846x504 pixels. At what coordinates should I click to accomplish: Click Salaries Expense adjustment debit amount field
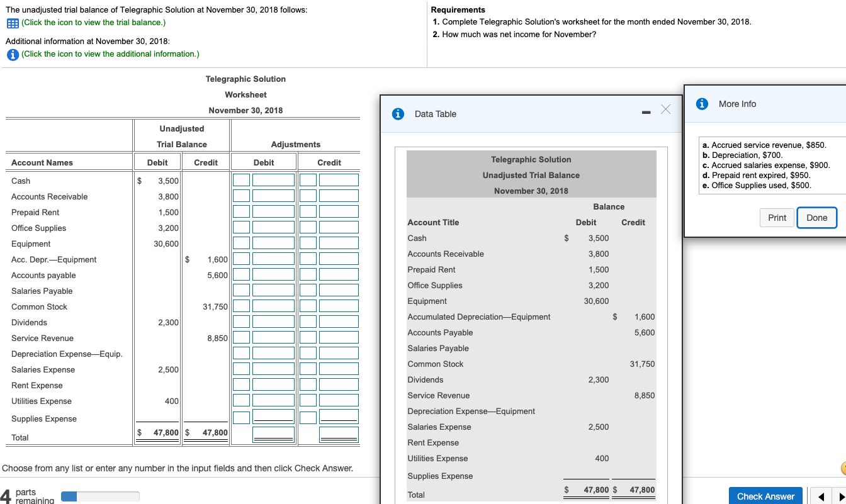pyautogui.click(x=274, y=369)
